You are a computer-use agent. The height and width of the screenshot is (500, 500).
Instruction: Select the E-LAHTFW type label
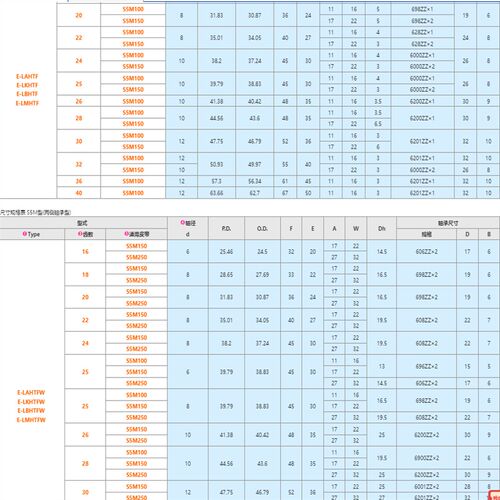click(x=31, y=393)
